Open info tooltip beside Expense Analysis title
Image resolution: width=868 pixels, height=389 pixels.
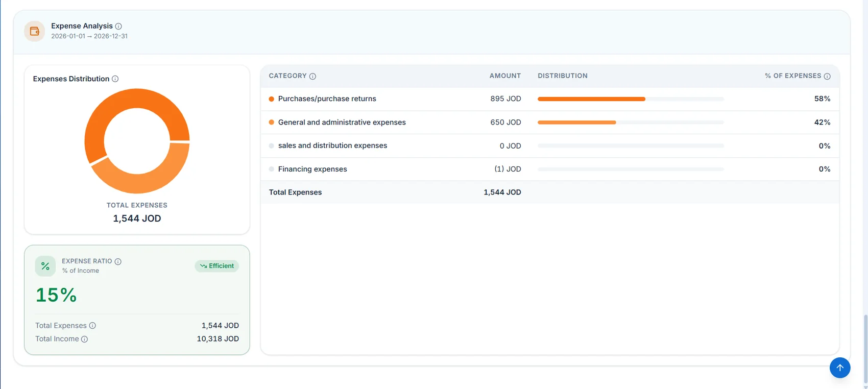[118, 26]
